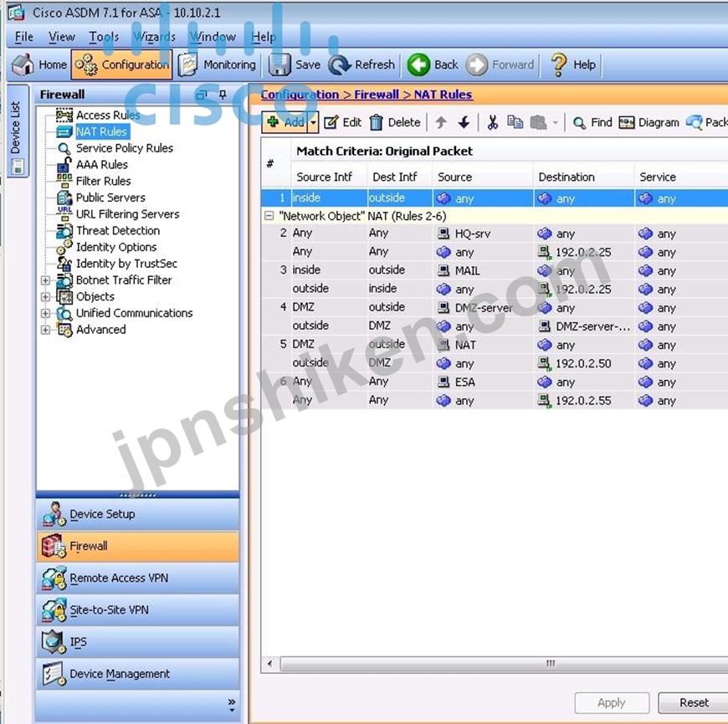Select Access Rules in Firewall tree
Viewport: 728px width, 724px height.
point(108,115)
